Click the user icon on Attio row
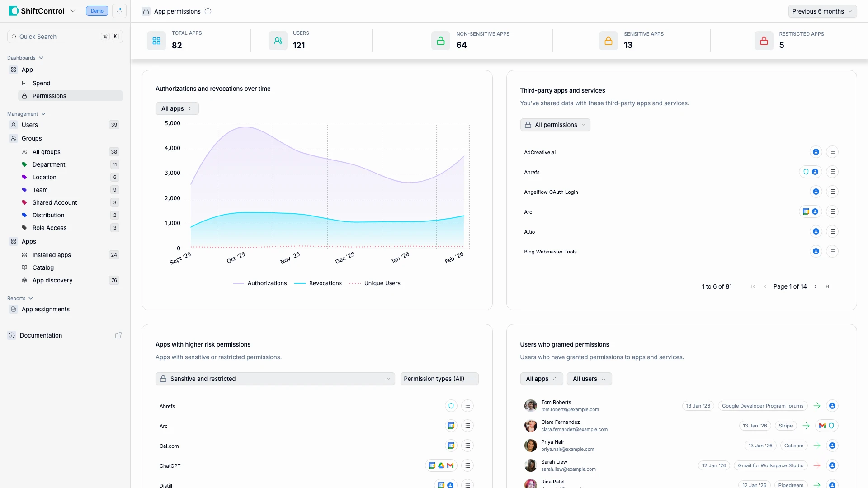This screenshot has height=488, width=868. click(816, 232)
